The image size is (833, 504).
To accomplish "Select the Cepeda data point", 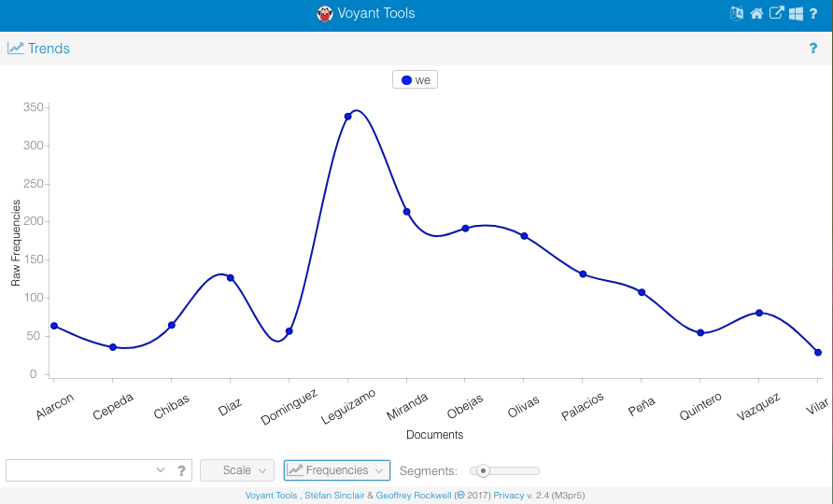I will [113, 347].
